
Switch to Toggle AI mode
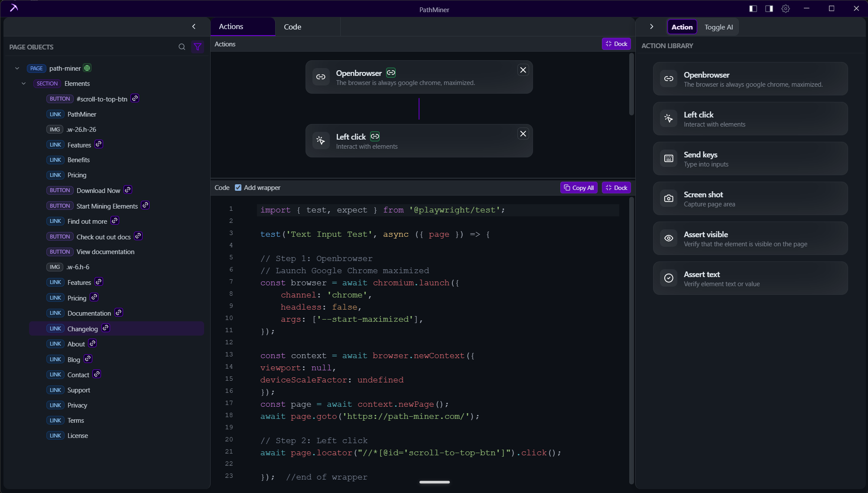pyautogui.click(x=718, y=26)
